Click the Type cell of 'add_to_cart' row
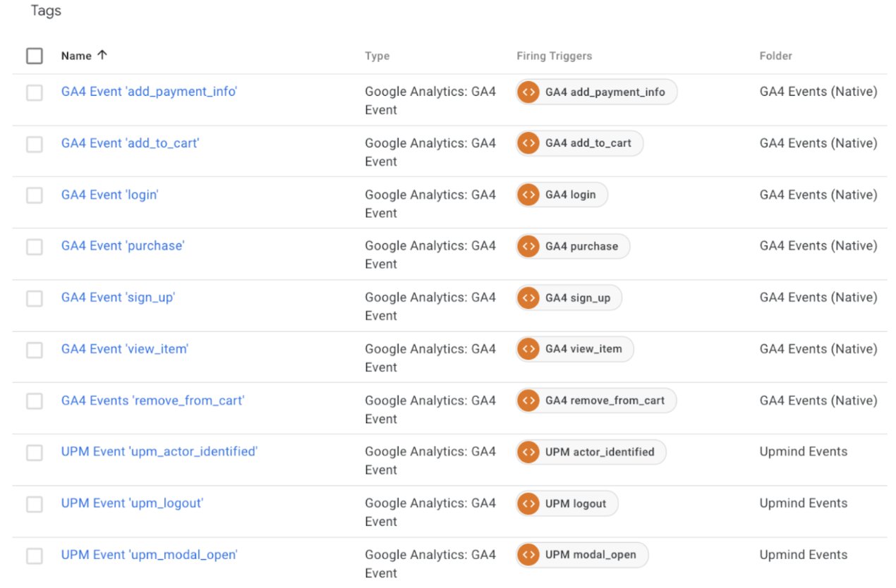 click(x=430, y=152)
